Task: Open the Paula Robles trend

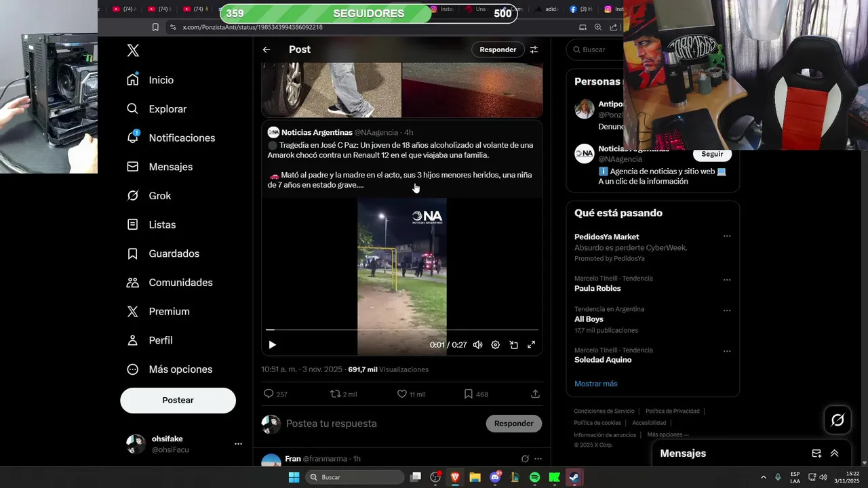Action: pyautogui.click(x=597, y=289)
